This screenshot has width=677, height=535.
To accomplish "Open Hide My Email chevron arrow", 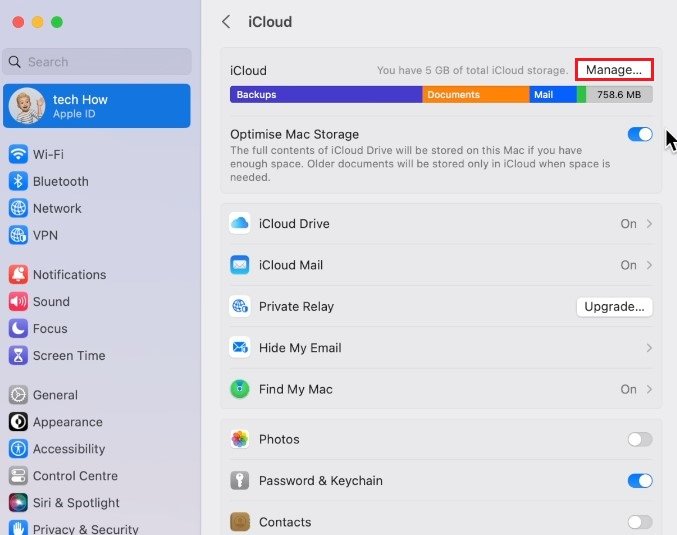I will click(649, 348).
